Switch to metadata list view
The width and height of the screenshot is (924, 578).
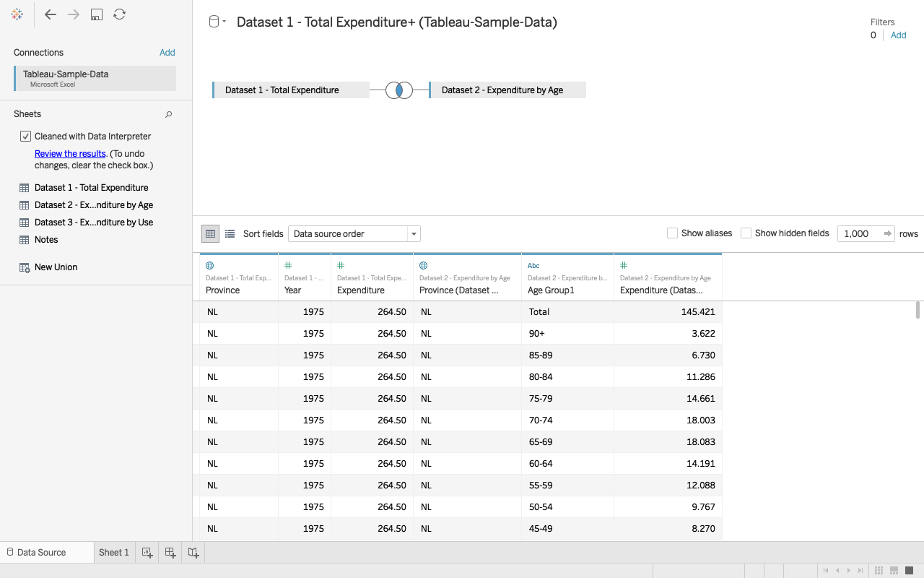pos(230,233)
